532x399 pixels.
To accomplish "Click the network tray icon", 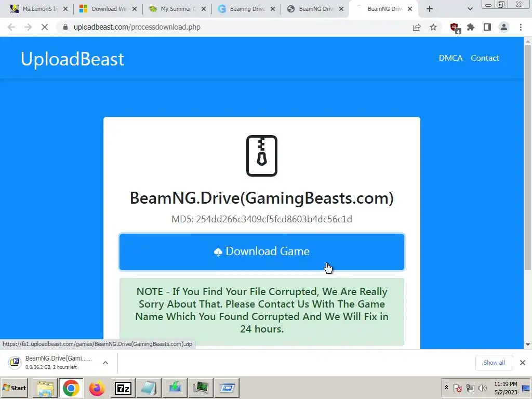I will (x=470, y=388).
